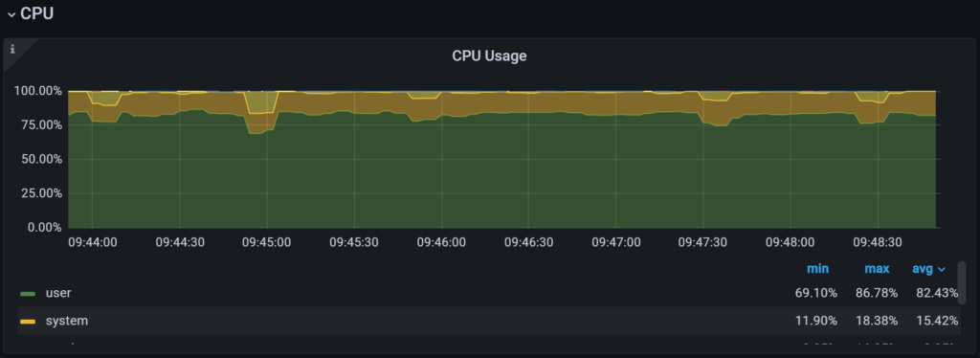Click the legend vertical scrollbar

(x=962, y=282)
